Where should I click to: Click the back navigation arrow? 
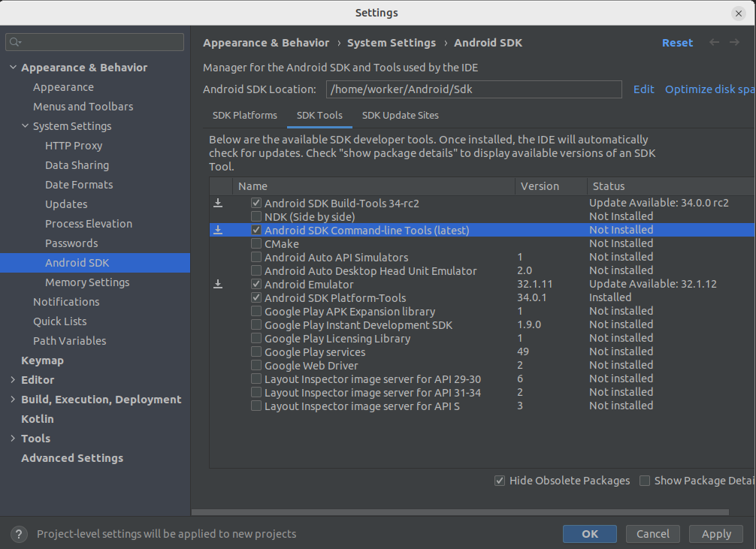click(714, 42)
